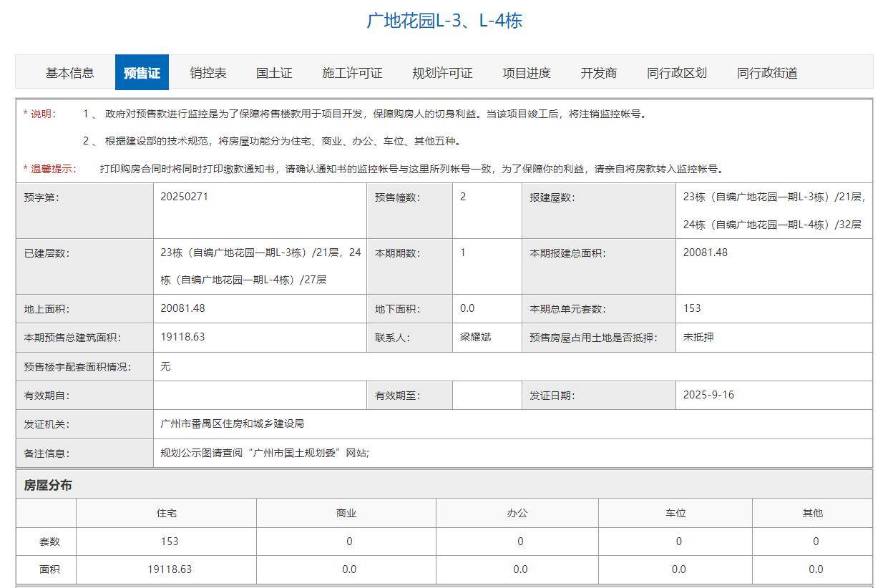Open the 规划许可证 tab
The height and width of the screenshot is (588, 888).
(x=442, y=73)
